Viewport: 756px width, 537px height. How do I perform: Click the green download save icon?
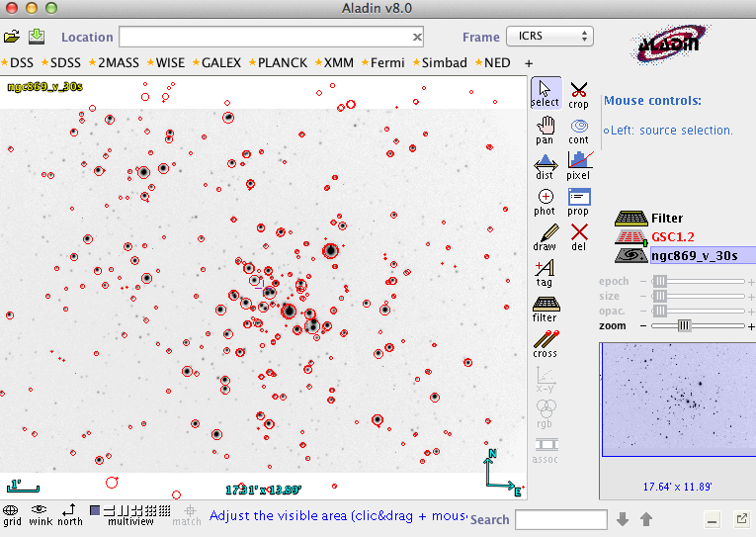pyautogui.click(x=37, y=37)
